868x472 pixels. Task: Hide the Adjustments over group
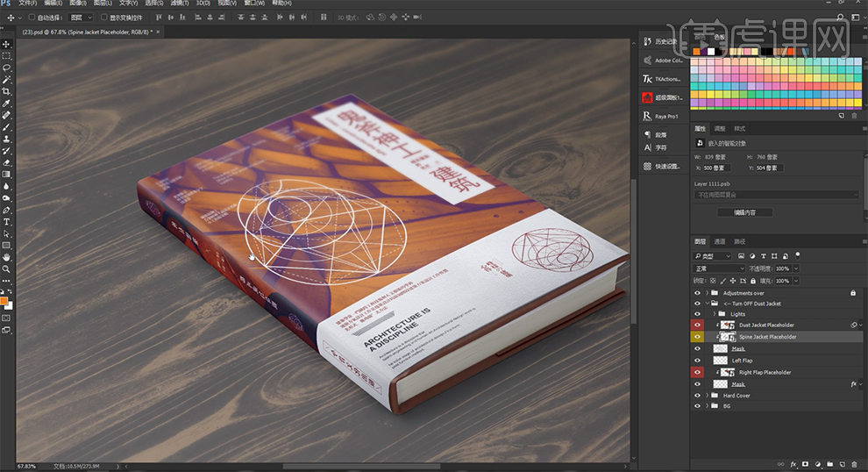[x=697, y=293]
